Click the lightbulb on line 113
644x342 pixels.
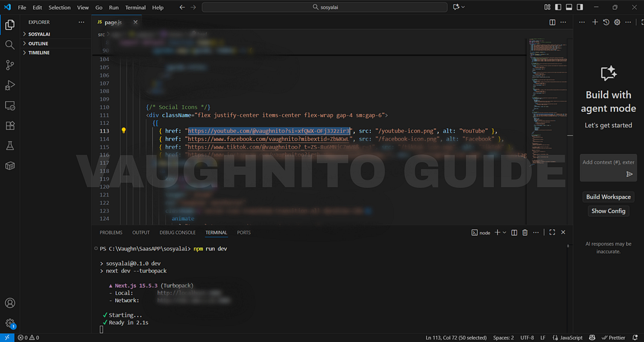pos(123,131)
